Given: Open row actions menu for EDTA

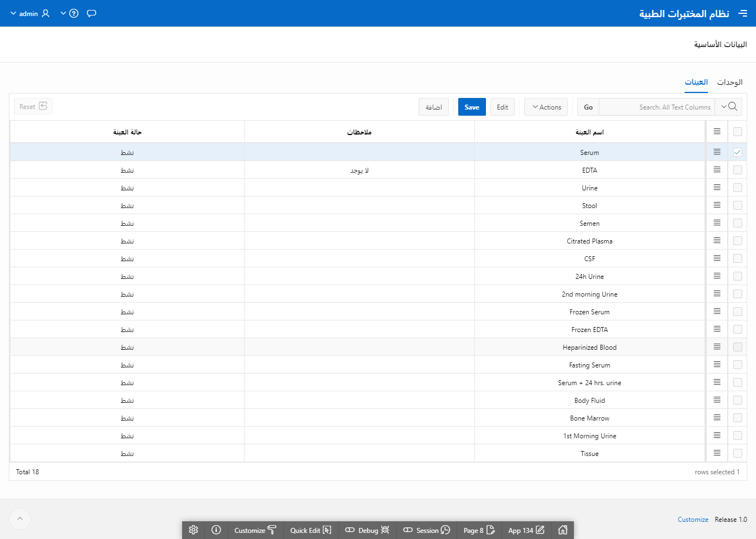Looking at the screenshot, I should [x=717, y=170].
